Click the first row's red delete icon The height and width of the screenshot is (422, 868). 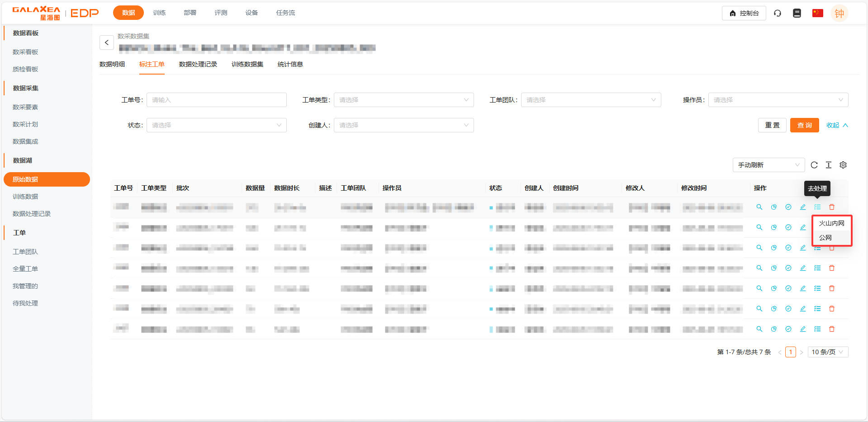pyautogui.click(x=832, y=207)
